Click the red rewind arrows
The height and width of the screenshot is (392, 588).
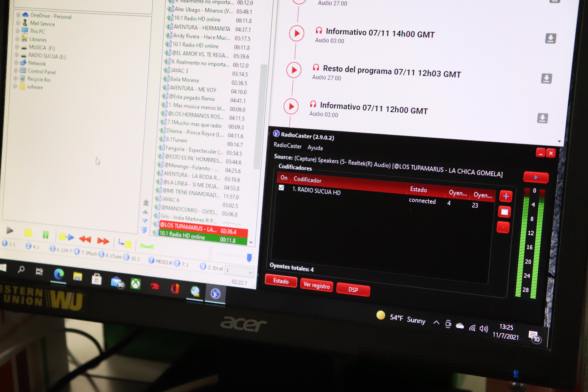[x=85, y=239]
